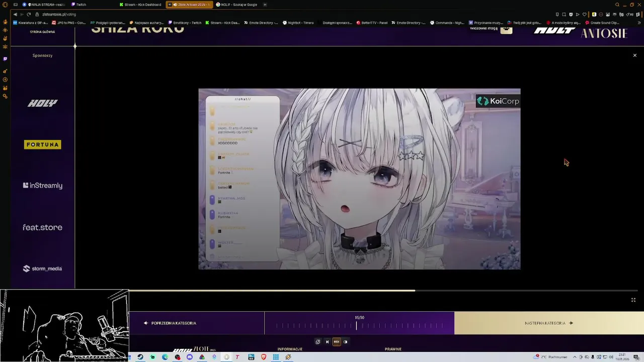Click the camera icon in media popup
The width and height of the screenshot is (644, 362).
(345, 342)
